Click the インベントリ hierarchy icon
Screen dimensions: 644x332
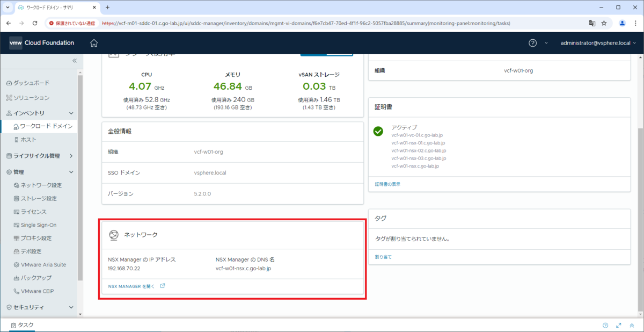pos(9,113)
